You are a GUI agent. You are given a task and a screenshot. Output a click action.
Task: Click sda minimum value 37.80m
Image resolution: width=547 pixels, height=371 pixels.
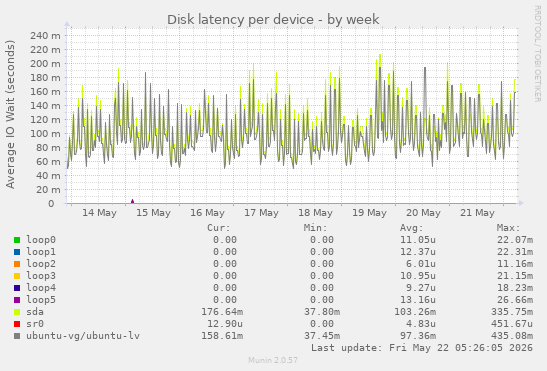(x=322, y=312)
